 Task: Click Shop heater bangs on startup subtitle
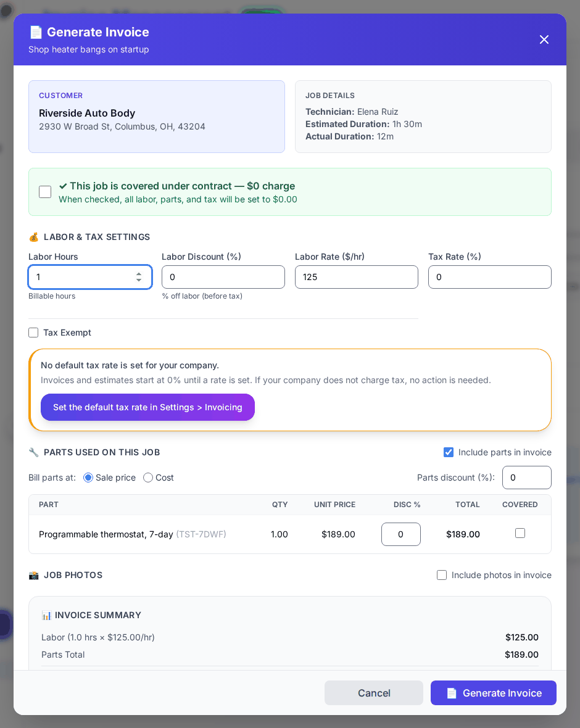tap(89, 50)
